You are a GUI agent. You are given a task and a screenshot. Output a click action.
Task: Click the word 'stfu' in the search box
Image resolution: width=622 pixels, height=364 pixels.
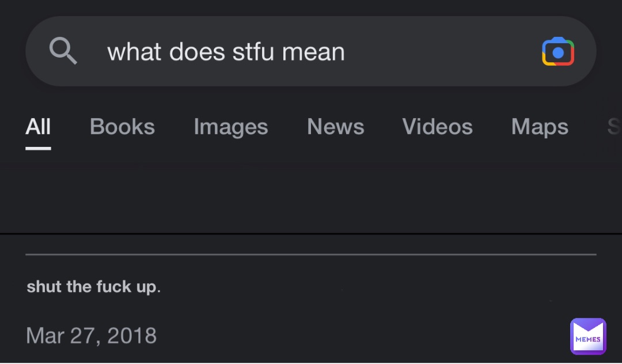click(x=253, y=52)
